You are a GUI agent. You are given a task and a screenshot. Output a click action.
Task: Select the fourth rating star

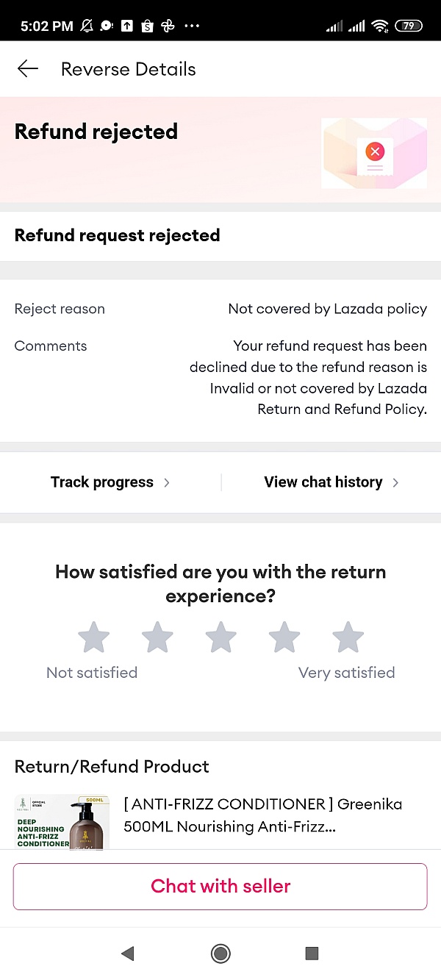click(284, 637)
